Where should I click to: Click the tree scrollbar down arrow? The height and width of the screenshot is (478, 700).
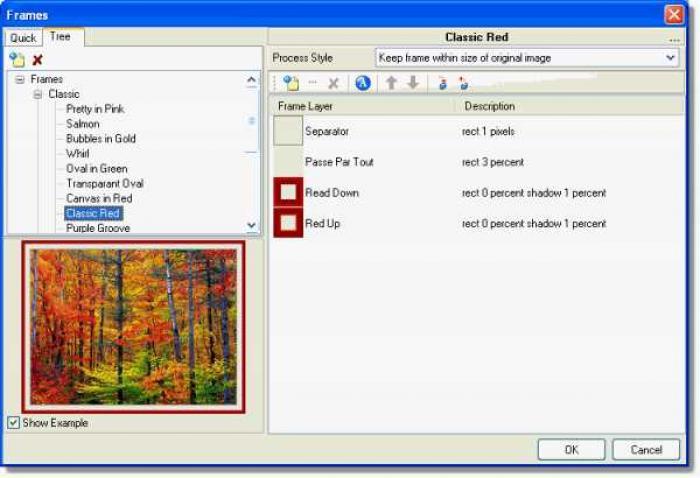[251, 225]
